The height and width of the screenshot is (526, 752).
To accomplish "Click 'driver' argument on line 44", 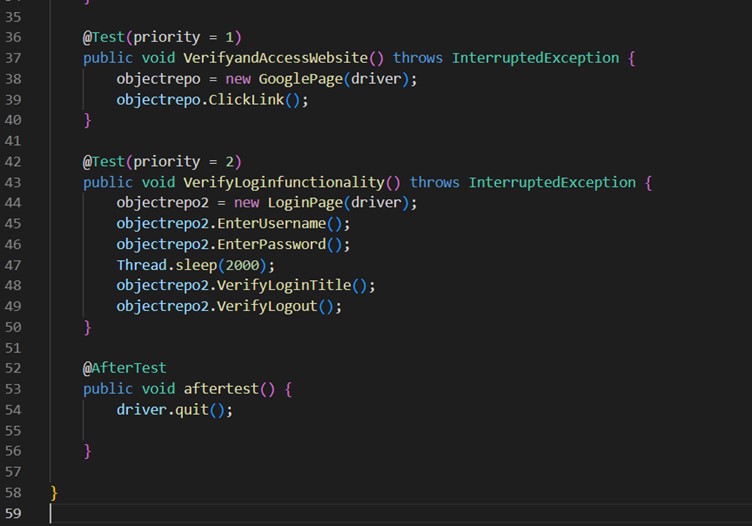I will pos(376,203).
